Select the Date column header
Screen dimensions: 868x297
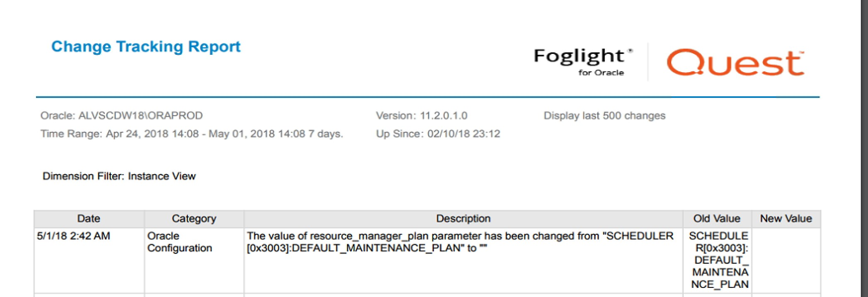click(x=89, y=219)
